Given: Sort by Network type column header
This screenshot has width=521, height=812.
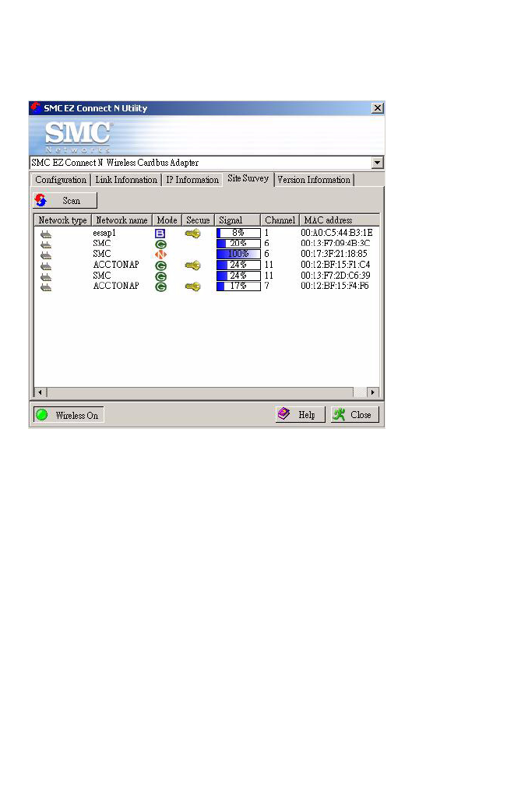Looking at the screenshot, I should (62, 220).
